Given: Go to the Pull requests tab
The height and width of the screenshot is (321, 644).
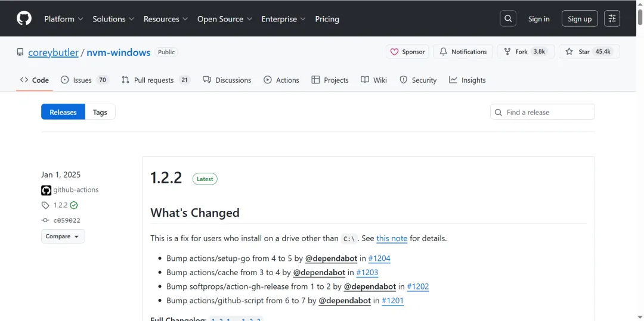Looking at the screenshot, I should tap(154, 80).
